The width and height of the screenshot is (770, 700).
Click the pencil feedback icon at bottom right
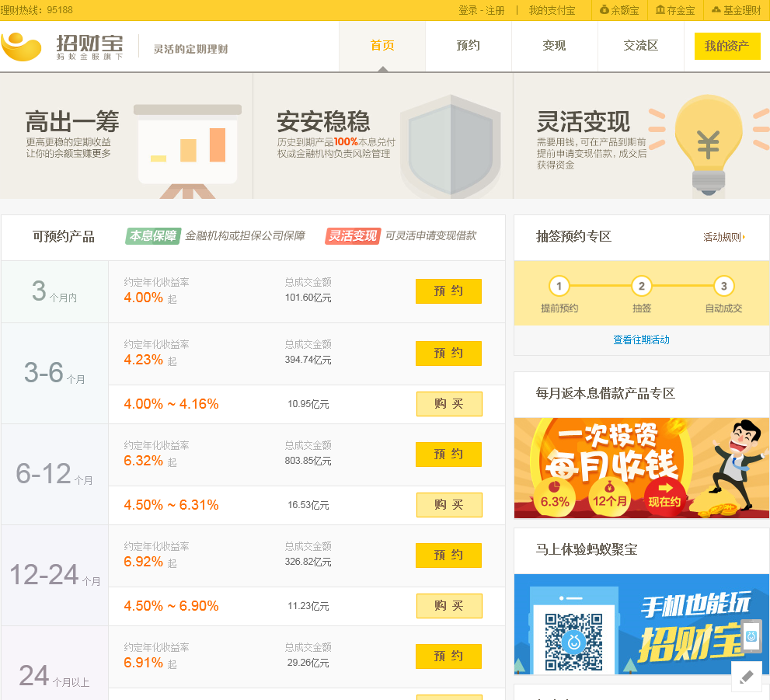point(747,677)
